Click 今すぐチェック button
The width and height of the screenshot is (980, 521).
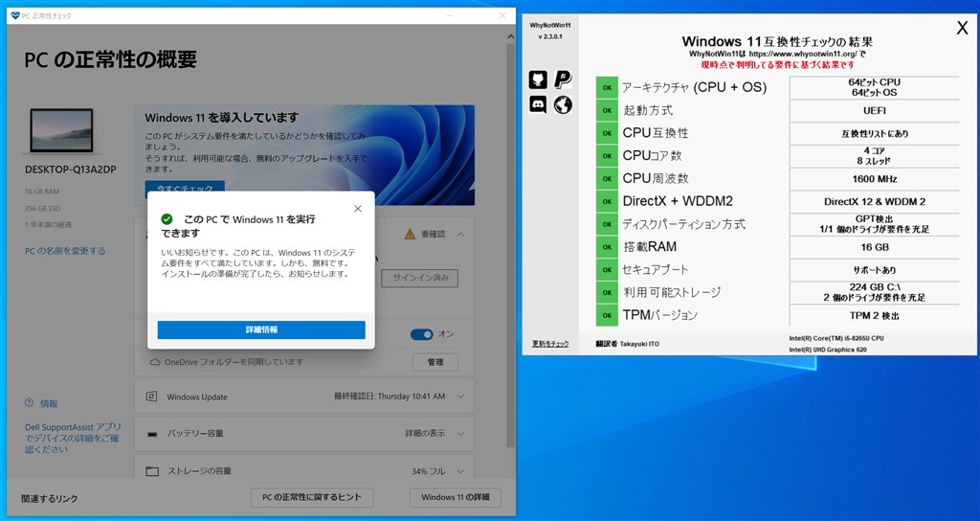185,189
